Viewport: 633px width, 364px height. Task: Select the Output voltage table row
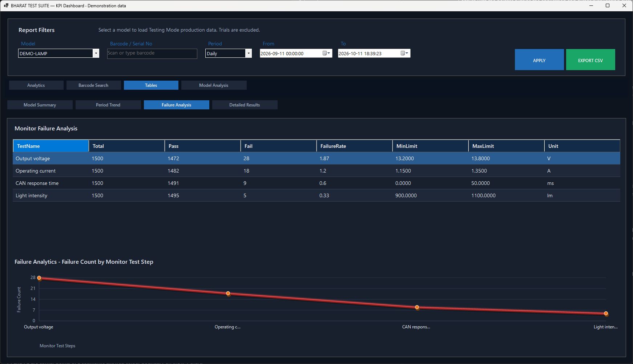pos(316,158)
